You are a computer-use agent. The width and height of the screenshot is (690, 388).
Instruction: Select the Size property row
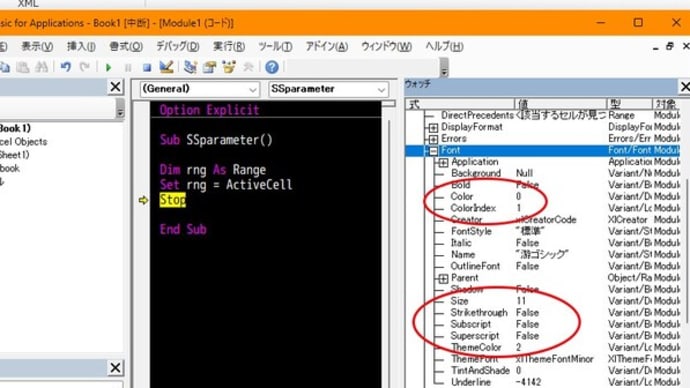click(x=543, y=301)
